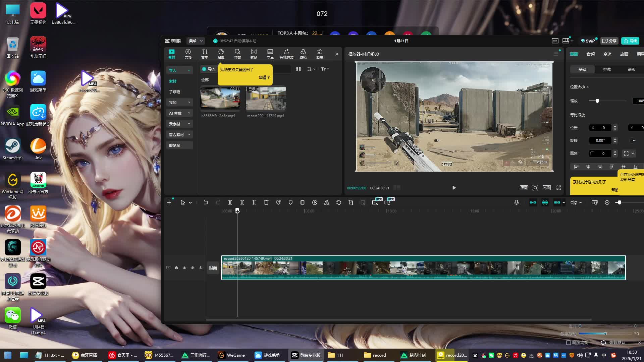This screenshot has width=644, height=362.
Task: Lock the main video track
Action: (176, 268)
